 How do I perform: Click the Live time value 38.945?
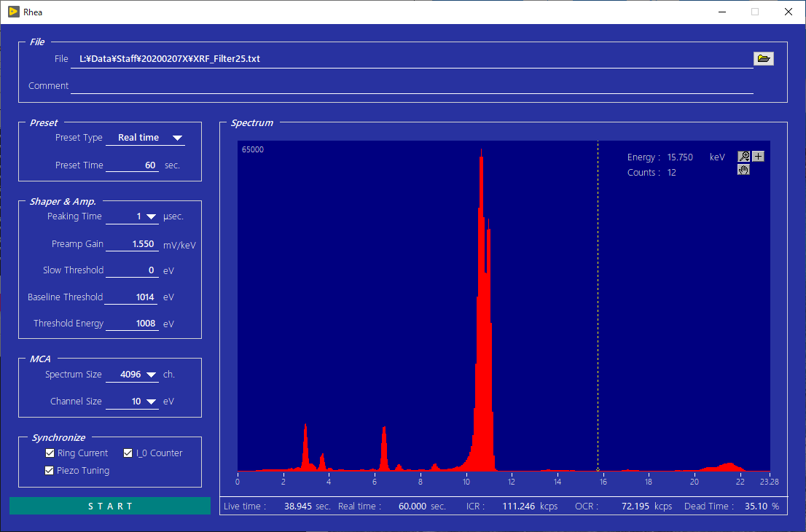click(x=297, y=506)
